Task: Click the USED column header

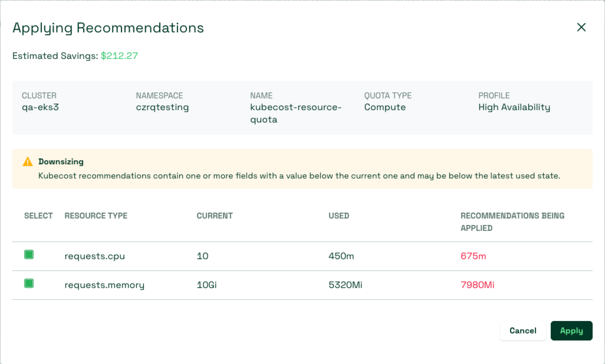Action: point(339,216)
